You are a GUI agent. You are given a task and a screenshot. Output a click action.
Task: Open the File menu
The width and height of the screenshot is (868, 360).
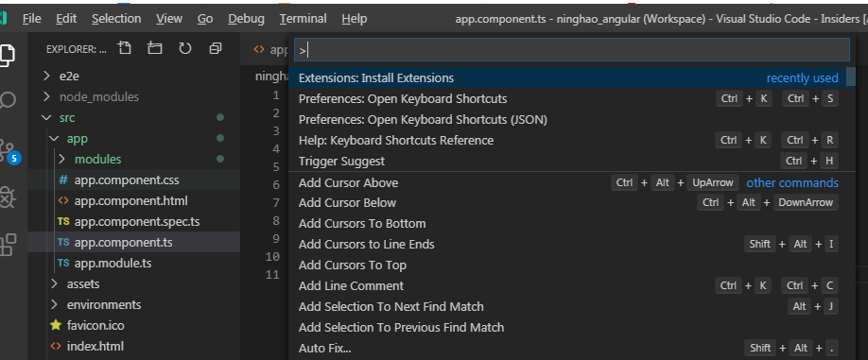pyautogui.click(x=31, y=18)
